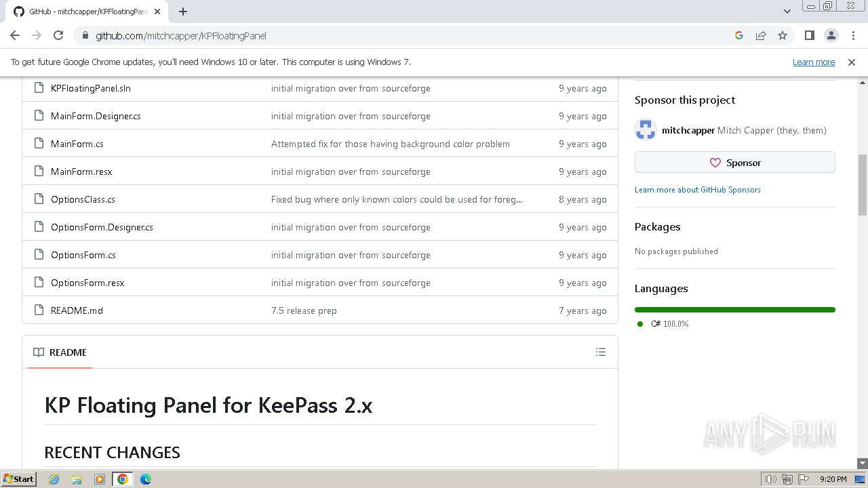
Task: Click mitchcapper's avatar in the sponsor section
Action: [646, 129]
